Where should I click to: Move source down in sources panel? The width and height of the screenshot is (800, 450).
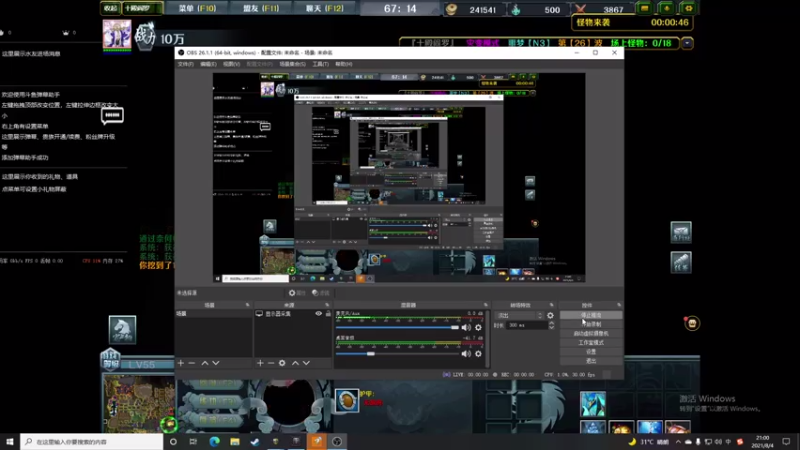pyautogui.click(x=306, y=363)
